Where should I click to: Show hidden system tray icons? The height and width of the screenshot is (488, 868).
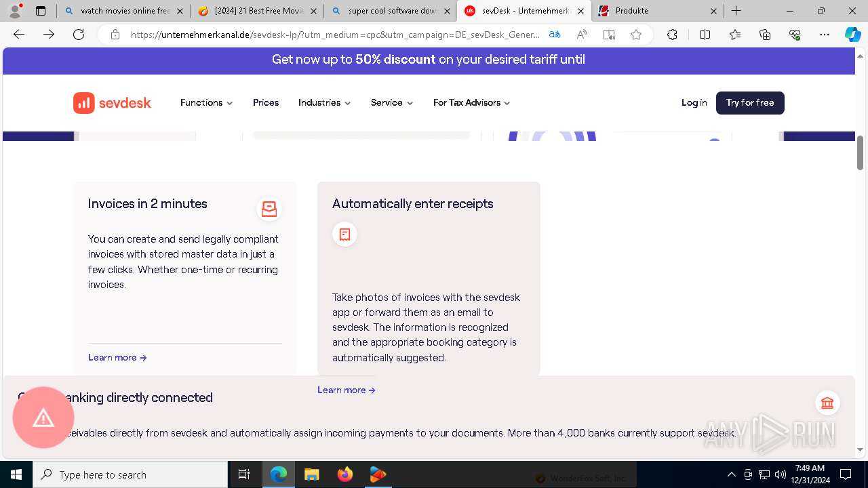coord(731,474)
